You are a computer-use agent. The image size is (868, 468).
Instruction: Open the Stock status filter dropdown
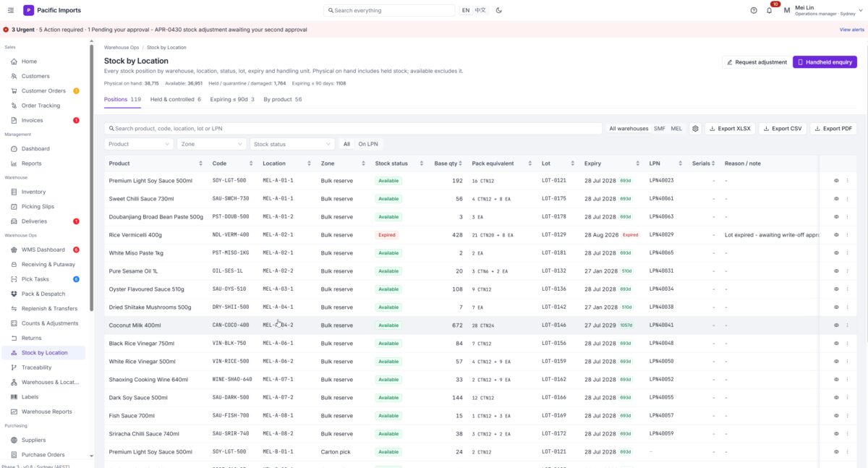click(x=292, y=144)
